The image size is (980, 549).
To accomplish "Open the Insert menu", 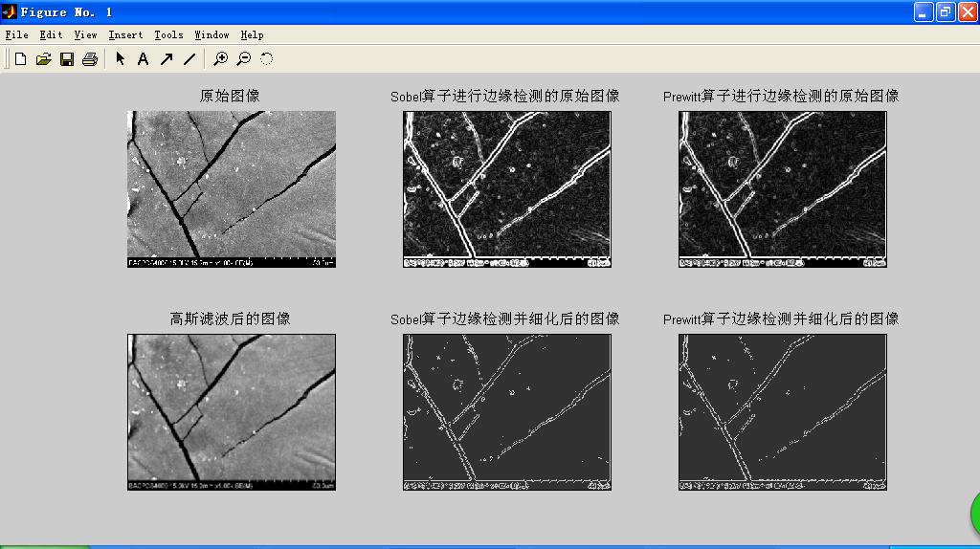I will tap(125, 35).
